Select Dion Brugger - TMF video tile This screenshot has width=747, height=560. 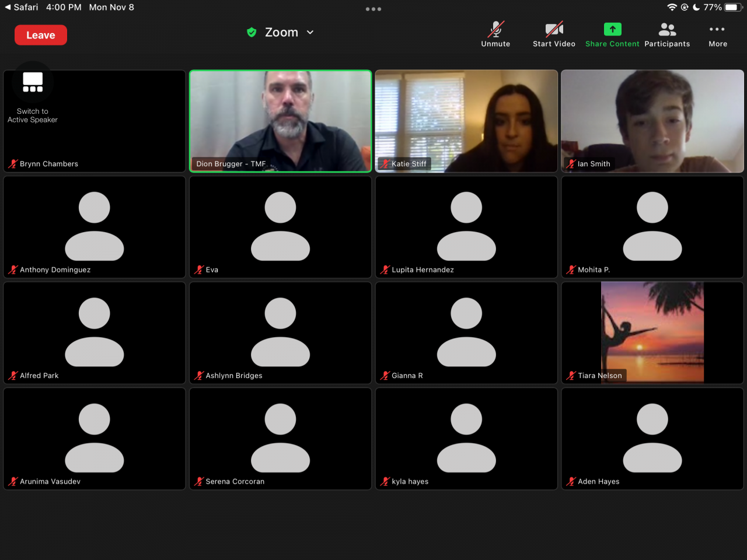click(281, 121)
